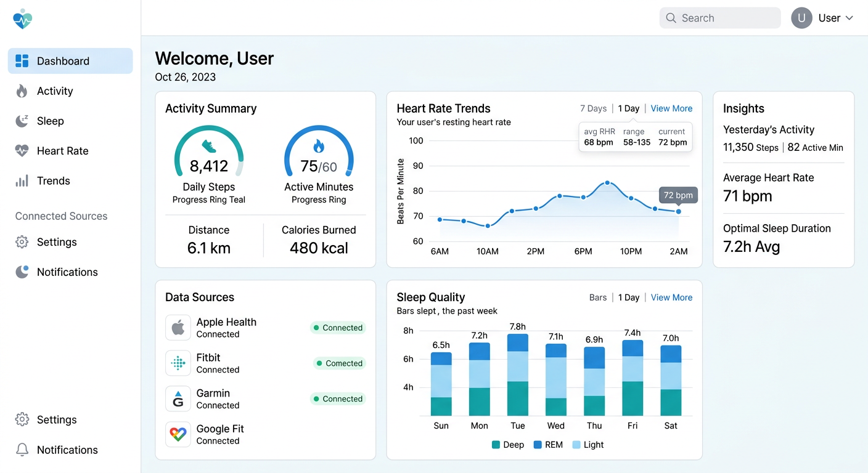The image size is (868, 473).
Task: Select 1 Day in Heart Rate Trends
Action: (629, 108)
